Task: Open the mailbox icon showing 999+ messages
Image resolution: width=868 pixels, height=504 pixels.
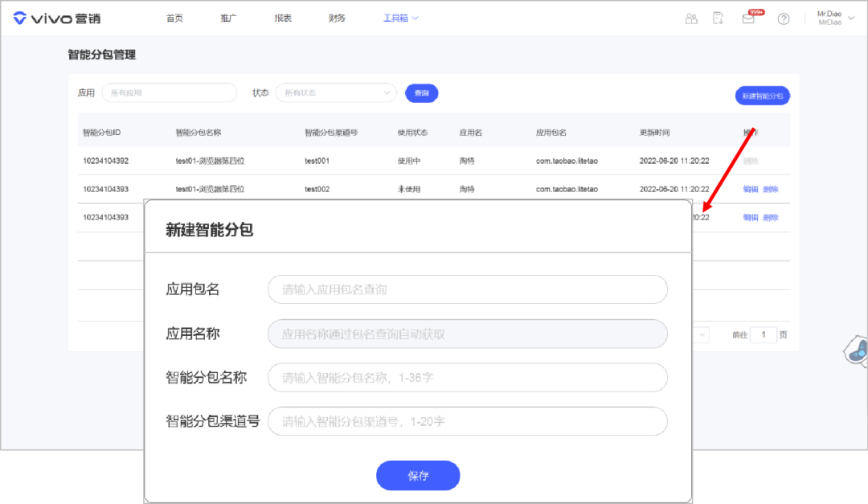Action: coord(747,19)
